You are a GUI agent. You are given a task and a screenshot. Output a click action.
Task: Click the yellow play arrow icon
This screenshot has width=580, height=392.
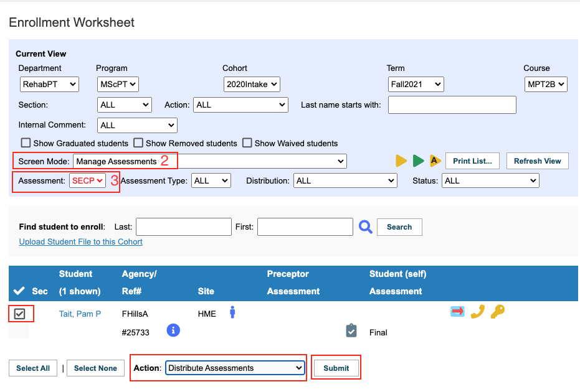tap(401, 161)
